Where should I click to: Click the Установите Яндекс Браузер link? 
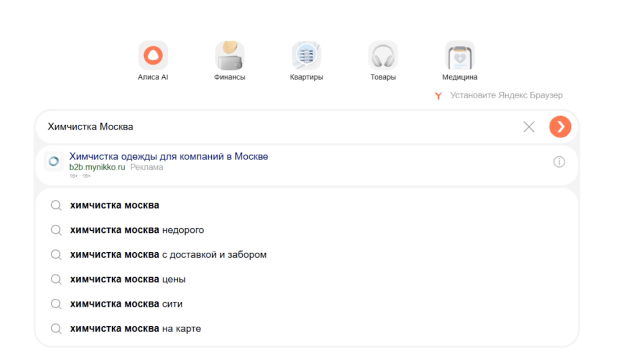point(506,95)
